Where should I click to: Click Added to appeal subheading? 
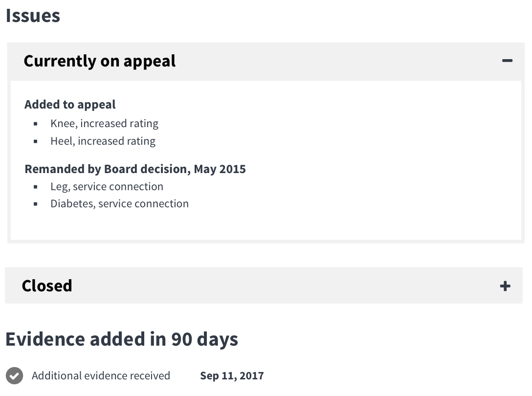click(x=70, y=105)
